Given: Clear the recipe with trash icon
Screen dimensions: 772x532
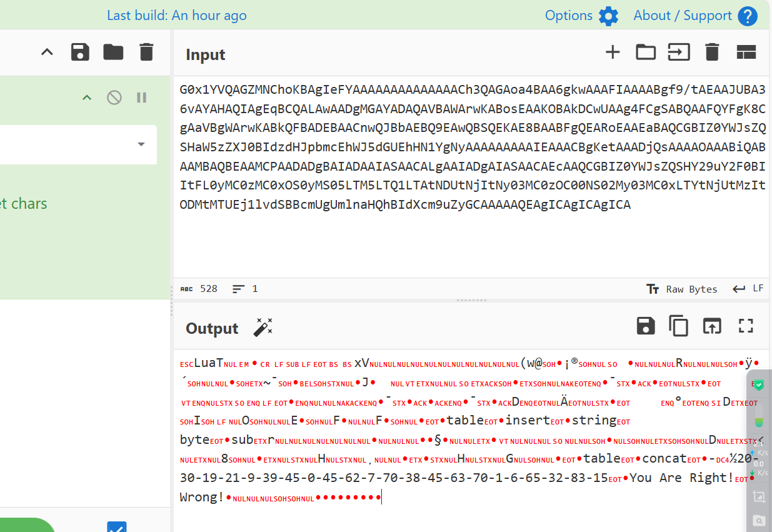Looking at the screenshot, I should 146,52.
